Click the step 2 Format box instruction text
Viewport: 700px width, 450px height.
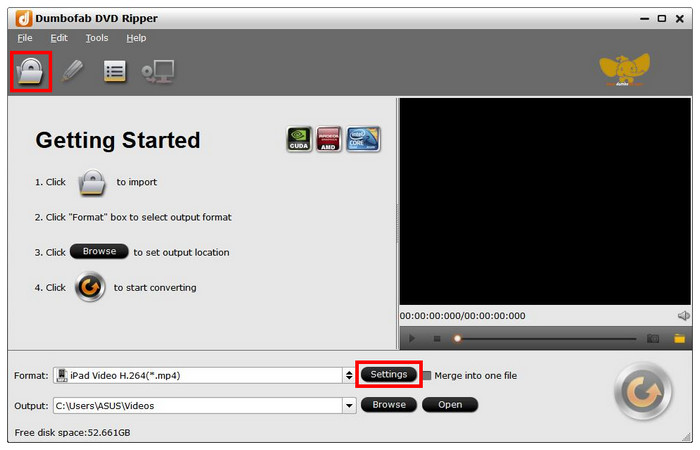click(x=133, y=217)
